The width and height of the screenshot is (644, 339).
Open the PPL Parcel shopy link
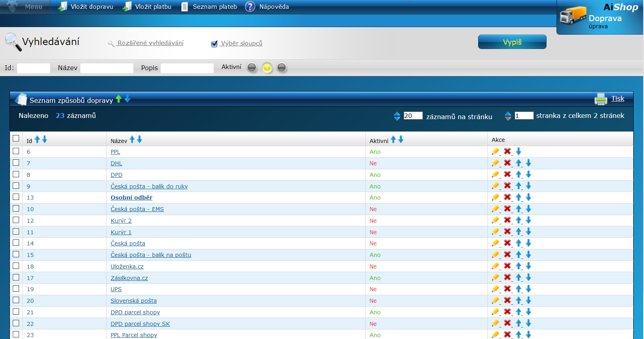[134, 335]
